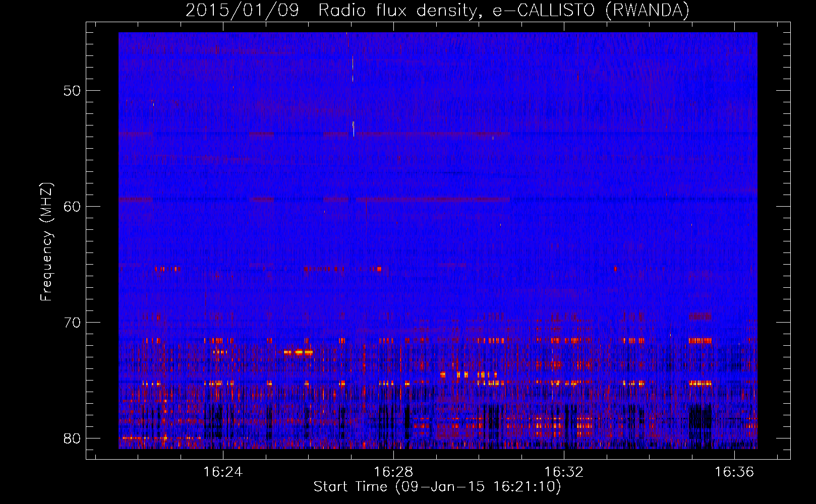This screenshot has width=816, height=504.
Task: Click the 'Start Time (09-Jan-15 16:21:10)' label
Action: 437,487
